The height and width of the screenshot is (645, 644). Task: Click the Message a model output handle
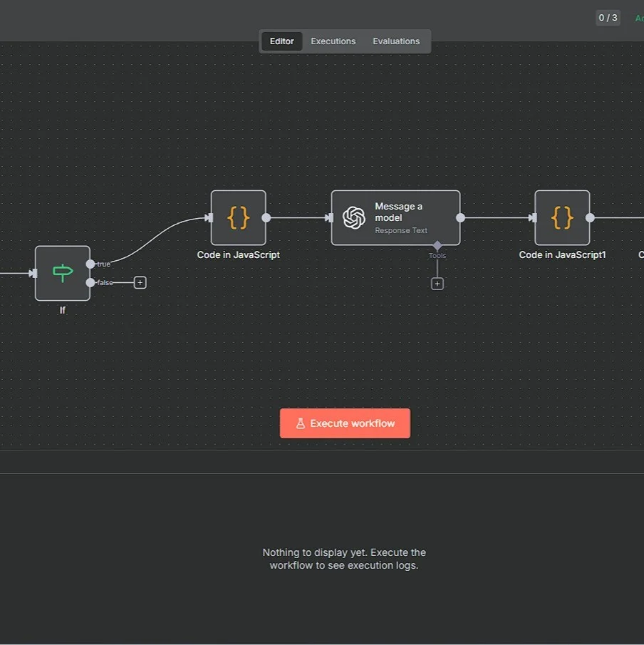(x=460, y=218)
